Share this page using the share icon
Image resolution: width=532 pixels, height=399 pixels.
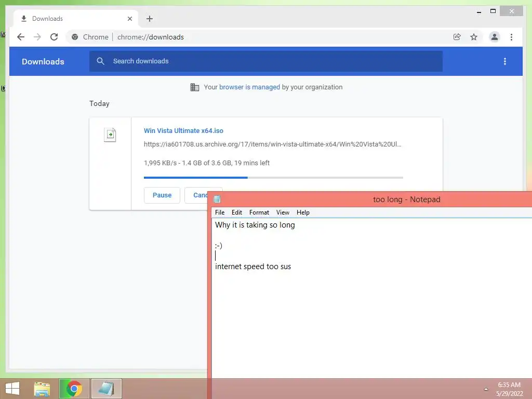tap(457, 37)
